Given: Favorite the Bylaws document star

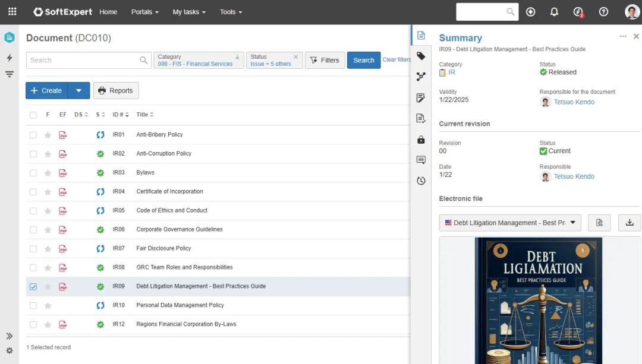Looking at the screenshot, I should click(48, 173).
